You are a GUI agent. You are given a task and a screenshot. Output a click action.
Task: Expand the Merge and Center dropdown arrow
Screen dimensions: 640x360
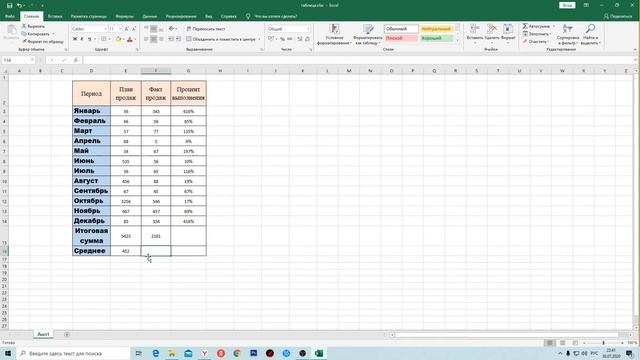[x=260, y=39]
